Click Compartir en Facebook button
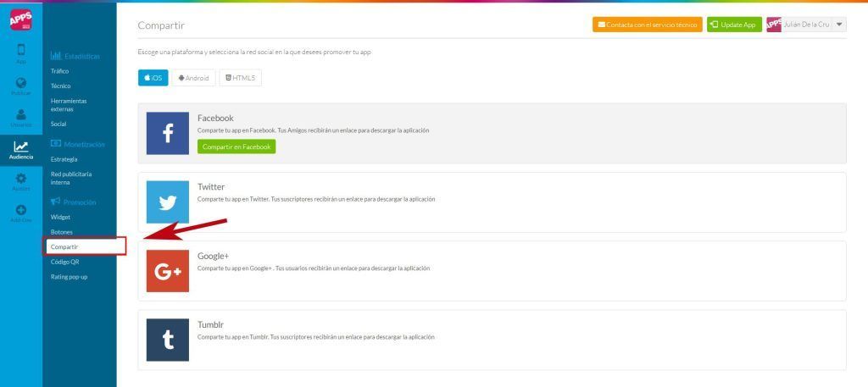 [236, 147]
